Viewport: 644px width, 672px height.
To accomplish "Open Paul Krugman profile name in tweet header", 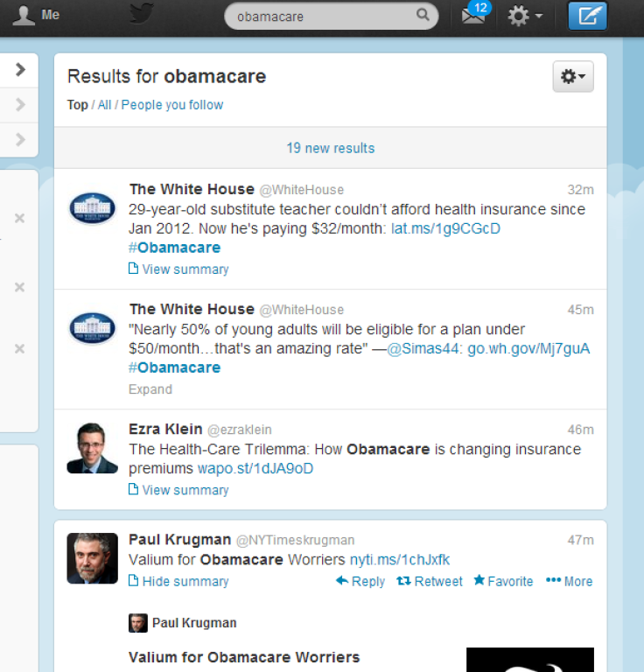I will pos(180,540).
